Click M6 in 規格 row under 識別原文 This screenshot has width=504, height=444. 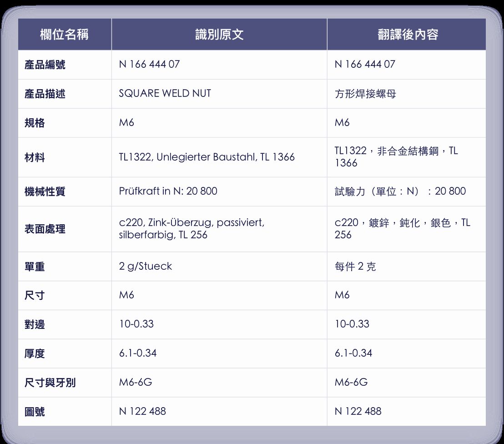219,123
